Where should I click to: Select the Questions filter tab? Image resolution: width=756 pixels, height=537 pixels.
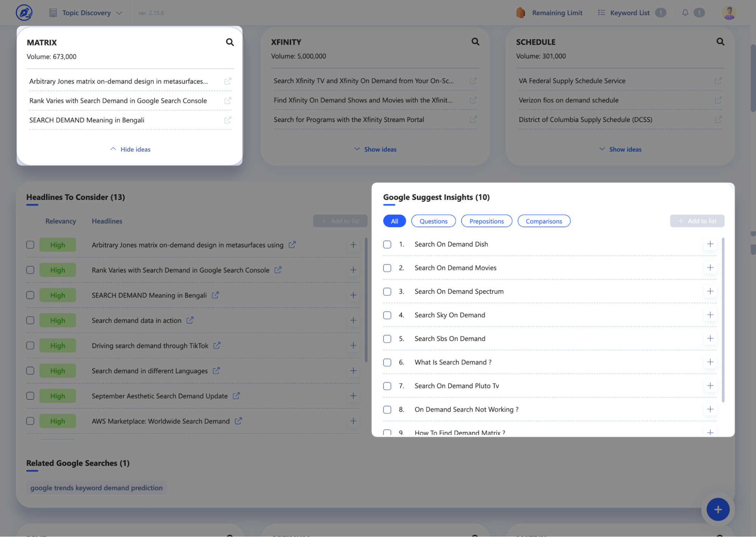point(433,221)
